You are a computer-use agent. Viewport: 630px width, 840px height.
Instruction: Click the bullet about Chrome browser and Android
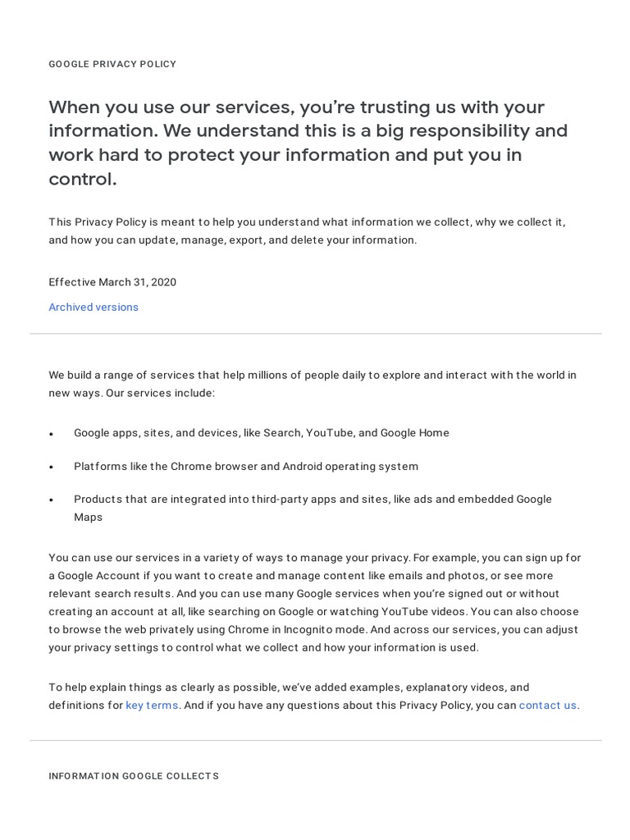pos(245,466)
